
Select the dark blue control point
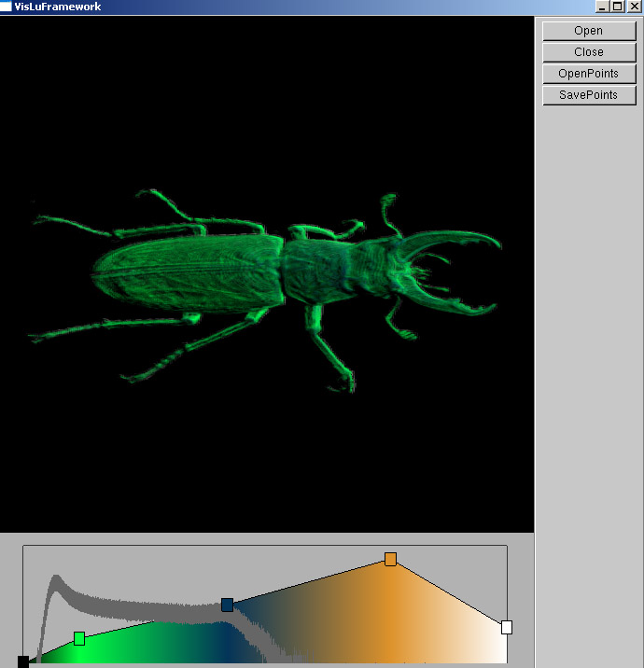pyautogui.click(x=227, y=605)
